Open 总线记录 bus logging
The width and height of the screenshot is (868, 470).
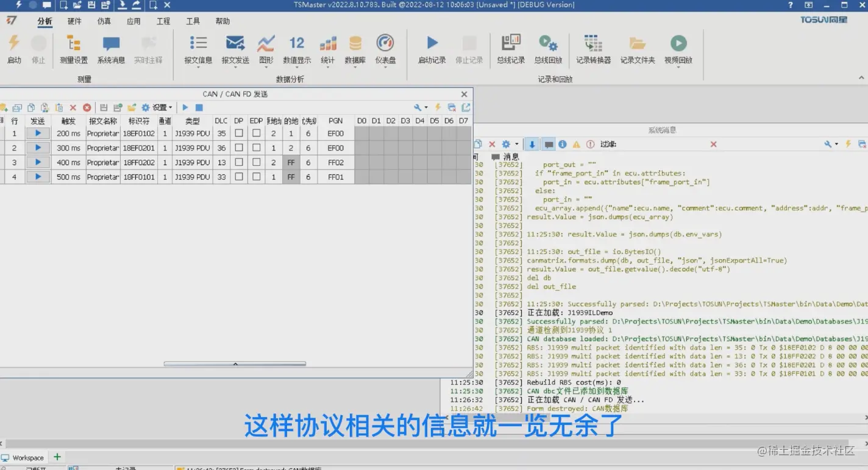coord(511,49)
